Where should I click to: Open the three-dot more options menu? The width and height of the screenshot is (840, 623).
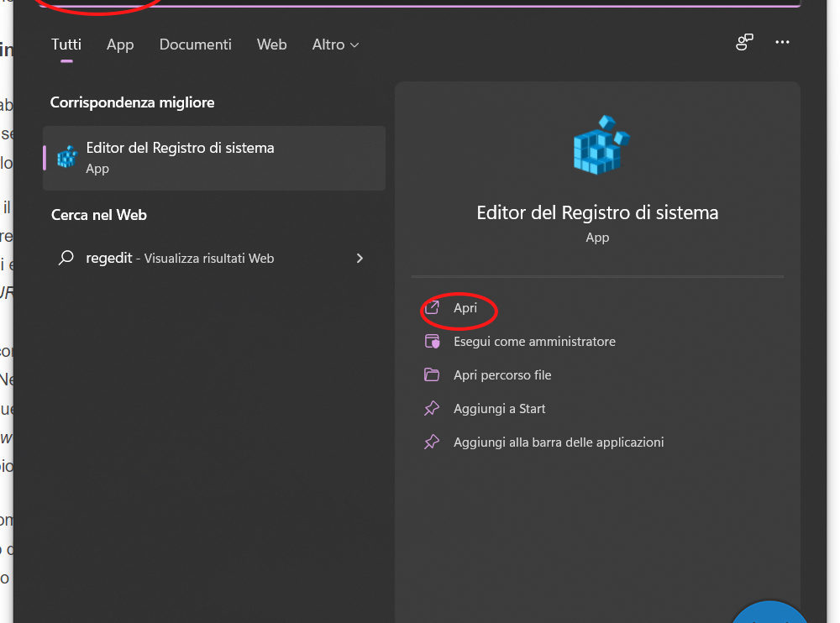click(783, 43)
